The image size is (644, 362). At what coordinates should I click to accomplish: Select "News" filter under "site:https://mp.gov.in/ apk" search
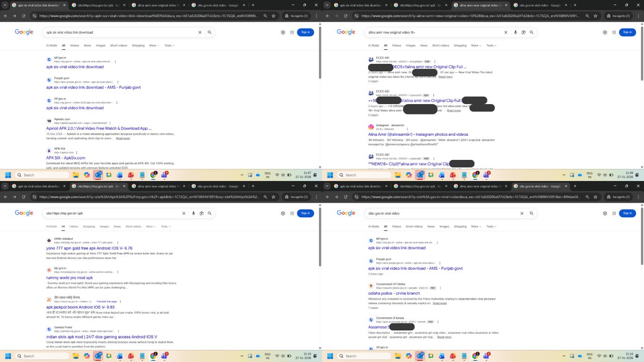pos(117,226)
